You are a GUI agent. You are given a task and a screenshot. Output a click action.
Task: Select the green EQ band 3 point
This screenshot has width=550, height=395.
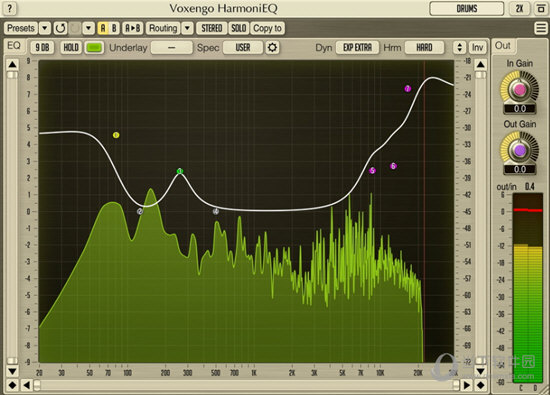[x=180, y=171]
